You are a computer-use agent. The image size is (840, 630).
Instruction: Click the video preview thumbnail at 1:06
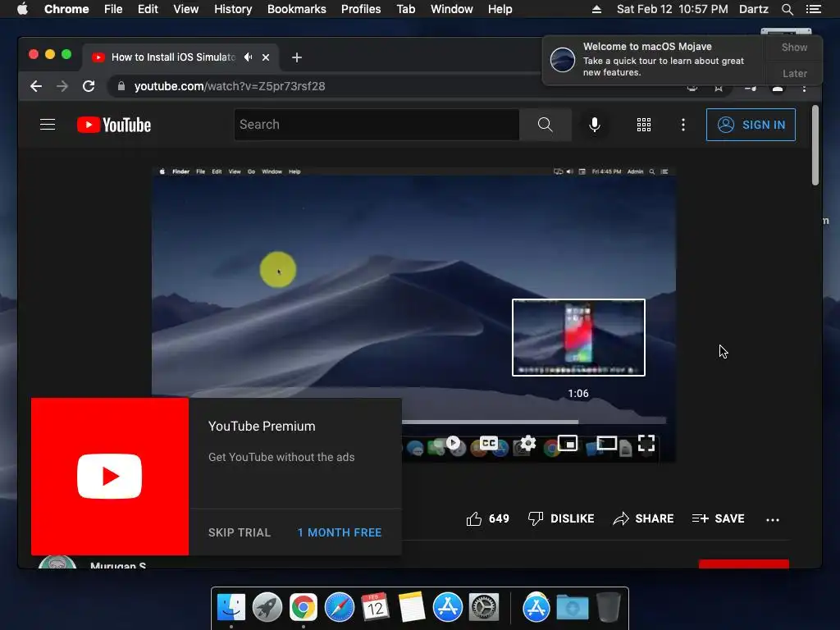[578, 337]
